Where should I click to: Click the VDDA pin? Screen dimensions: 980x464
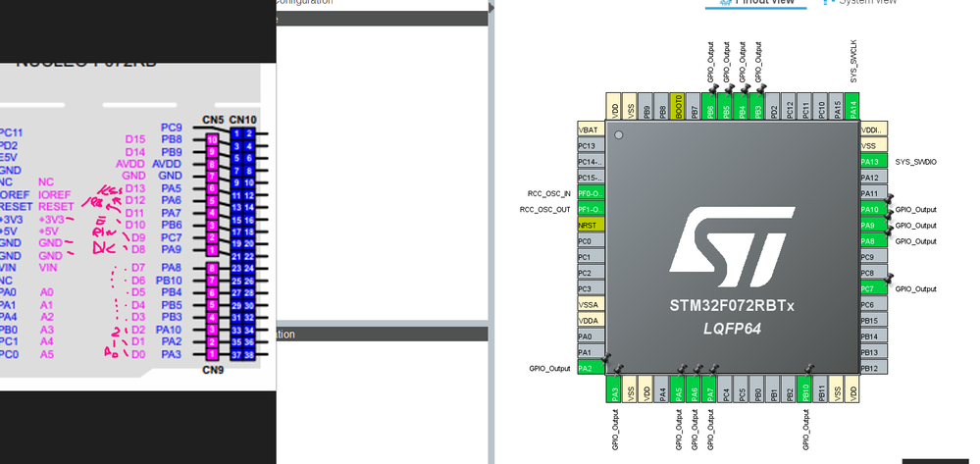tap(591, 321)
